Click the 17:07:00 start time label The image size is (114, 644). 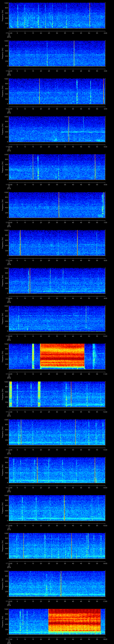click(9, 260)
